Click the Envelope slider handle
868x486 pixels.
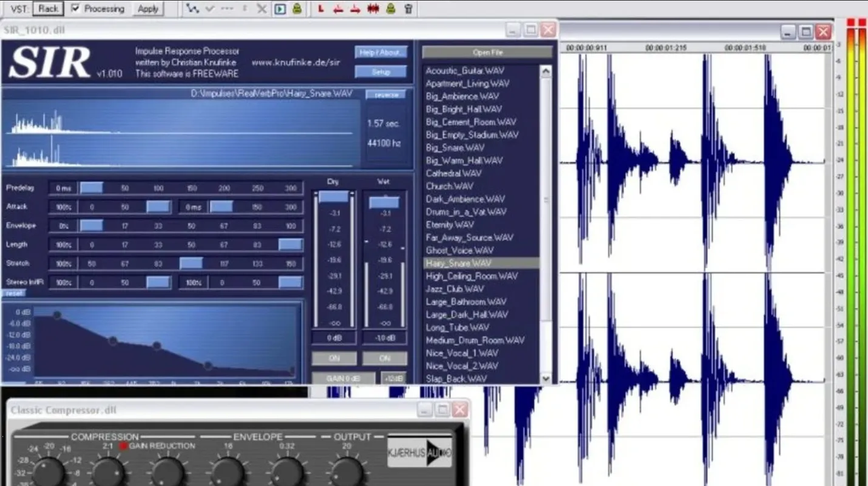(x=92, y=225)
